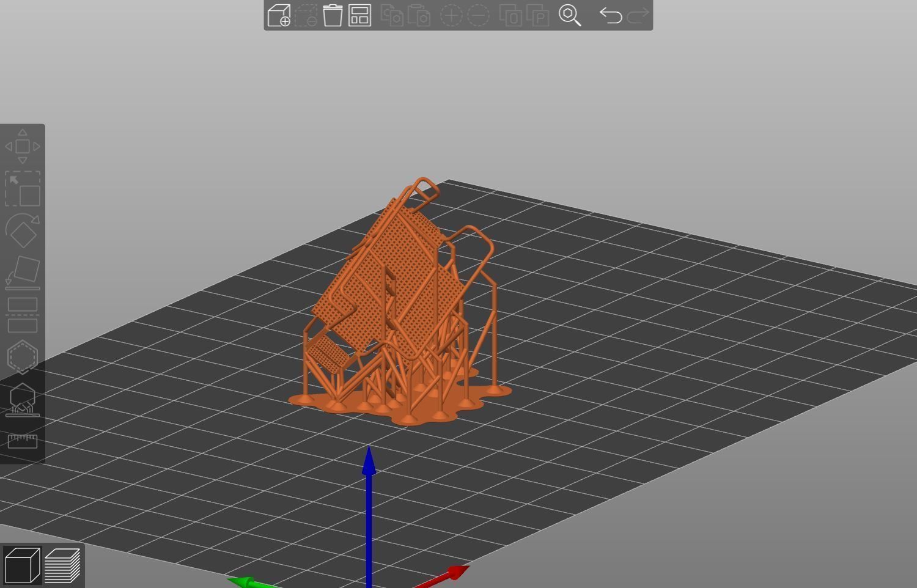Select the SLA support points tool
Image resolution: width=917 pixels, height=588 pixels.
[23, 400]
